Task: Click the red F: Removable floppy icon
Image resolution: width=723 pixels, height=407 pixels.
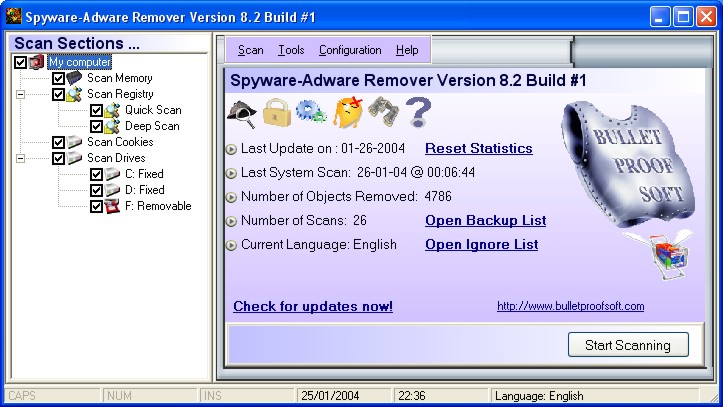Action: coord(112,206)
